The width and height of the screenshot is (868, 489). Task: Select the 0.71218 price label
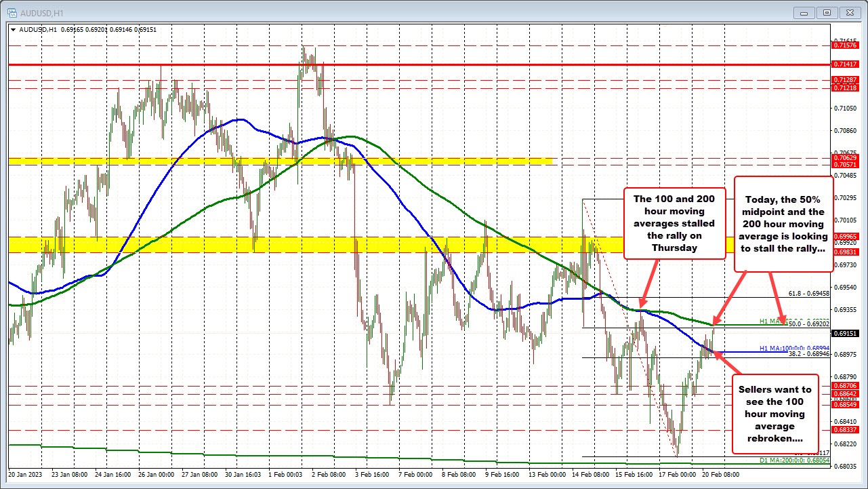[x=845, y=88]
